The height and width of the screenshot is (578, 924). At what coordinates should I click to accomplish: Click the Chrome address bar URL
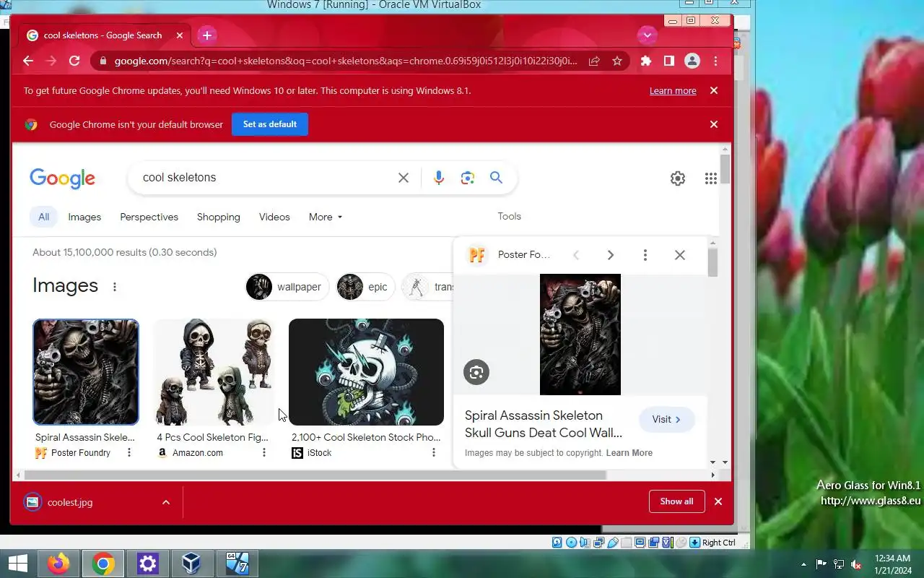coord(346,61)
